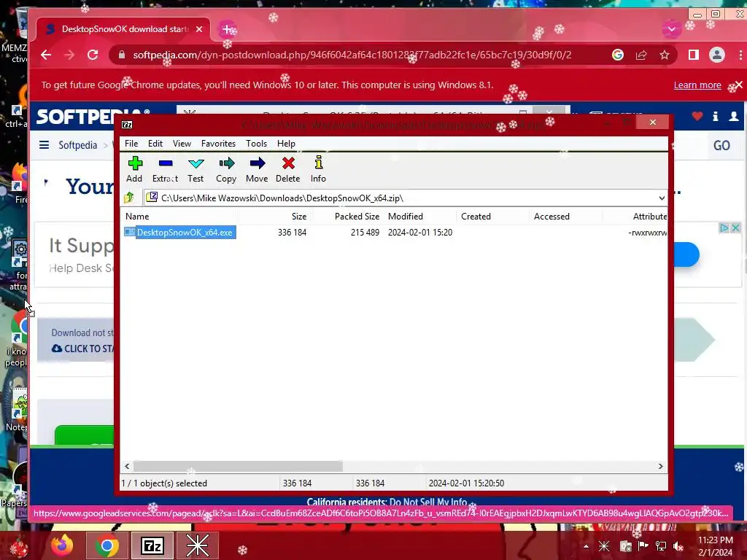Open the snowflake app in taskbar
Viewport: 747px width, 560px height.
click(197, 545)
